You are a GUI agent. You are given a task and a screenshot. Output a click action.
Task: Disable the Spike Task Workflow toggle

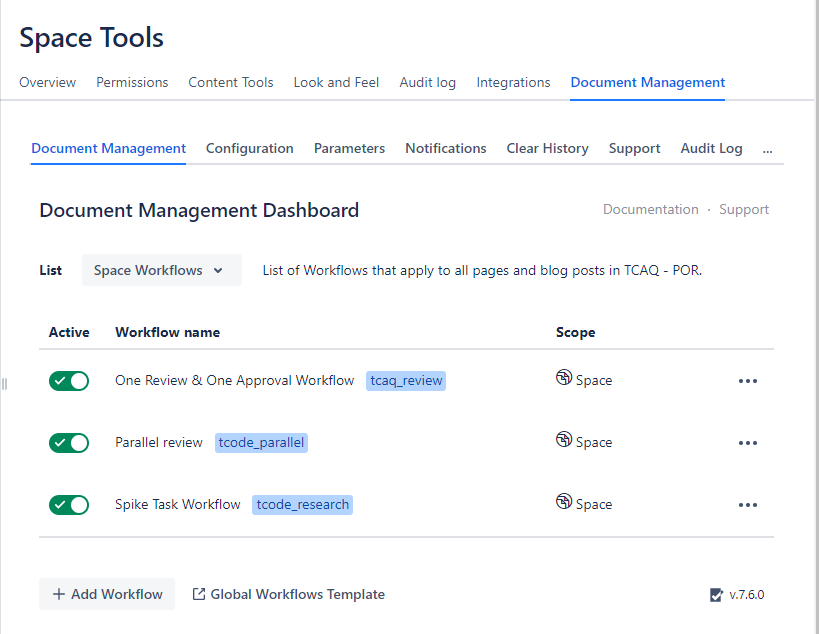pyautogui.click(x=69, y=505)
